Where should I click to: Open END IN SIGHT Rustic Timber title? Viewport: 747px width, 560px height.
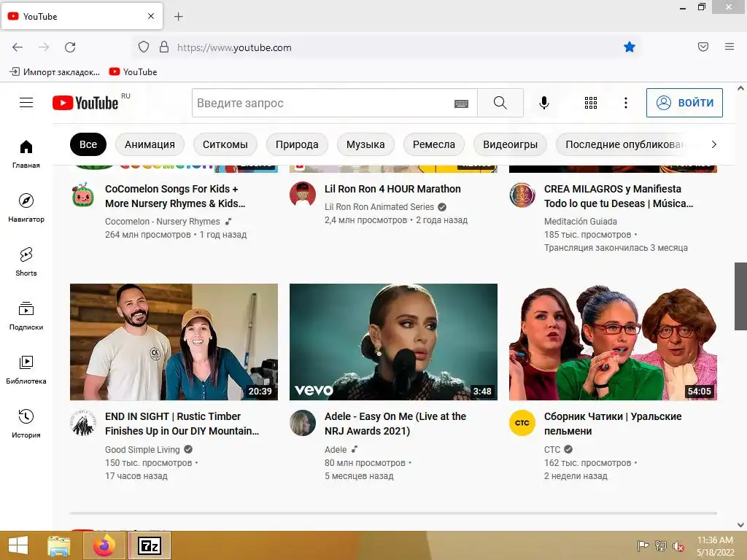(x=182, y=424)
